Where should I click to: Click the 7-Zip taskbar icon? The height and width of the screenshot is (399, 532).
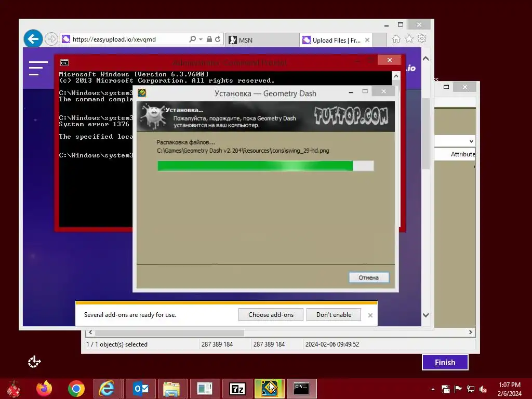(237, 389)
